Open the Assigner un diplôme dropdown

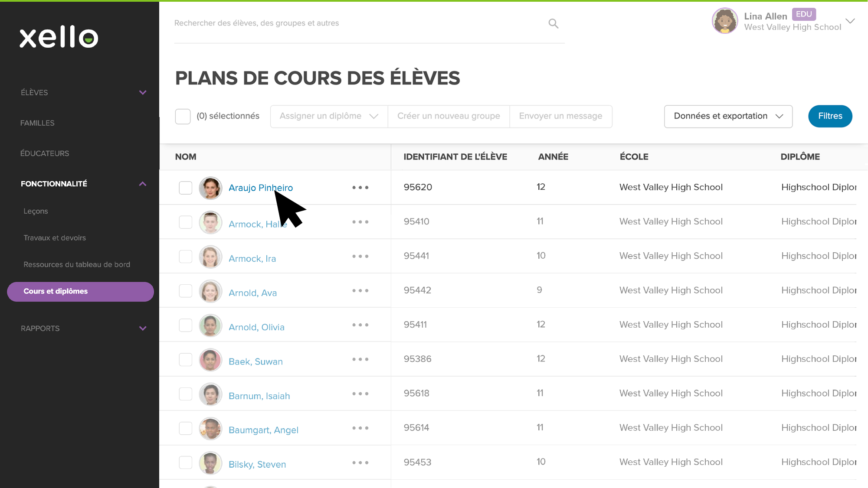click(329, 116)
